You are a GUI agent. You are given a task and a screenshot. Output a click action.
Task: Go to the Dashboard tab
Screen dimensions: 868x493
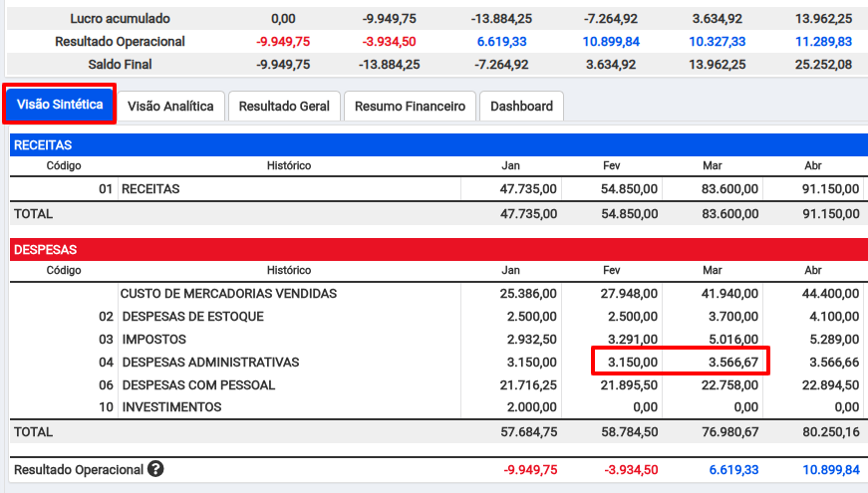coord(521,107)
